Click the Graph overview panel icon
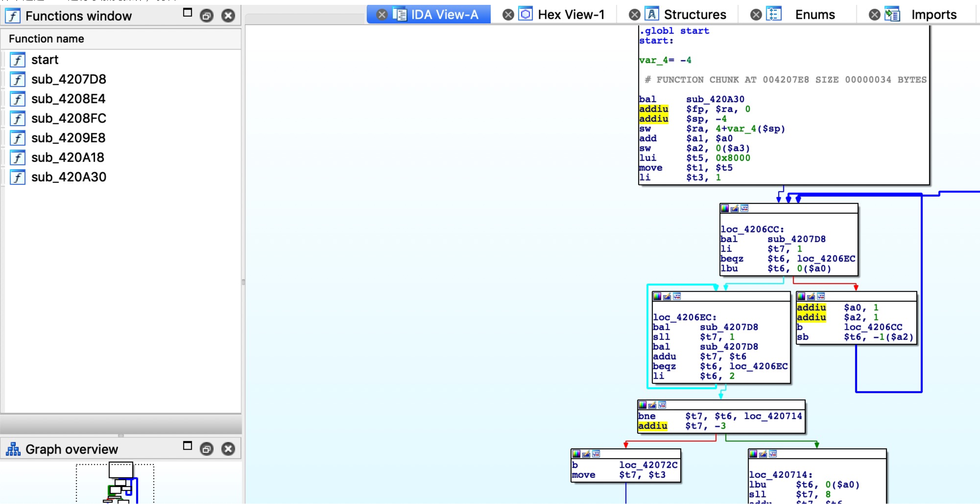This screenshot has height=504, width=980. [x=13, y=449]
